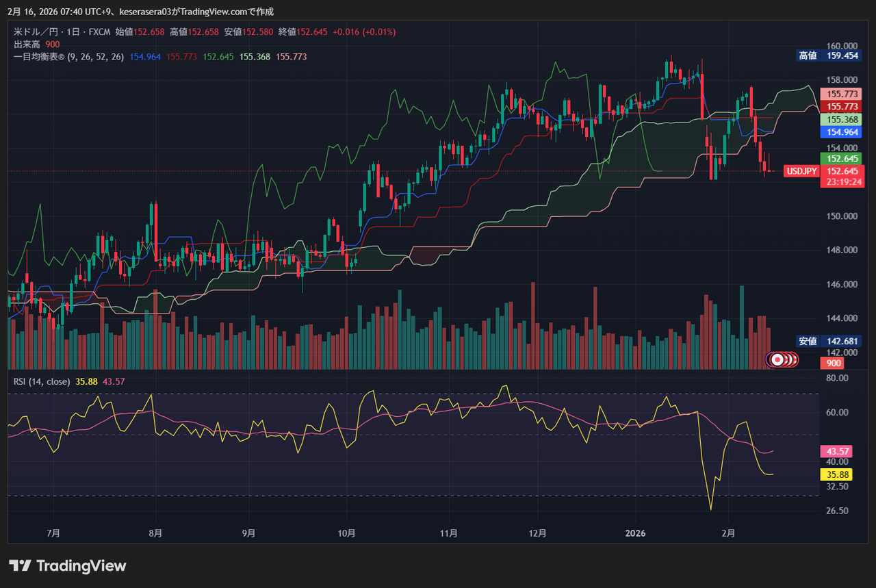The width and height of the screenshot is (876, 588).
Task: Click 146.000 on the price scale
Action: click(842, 284)
